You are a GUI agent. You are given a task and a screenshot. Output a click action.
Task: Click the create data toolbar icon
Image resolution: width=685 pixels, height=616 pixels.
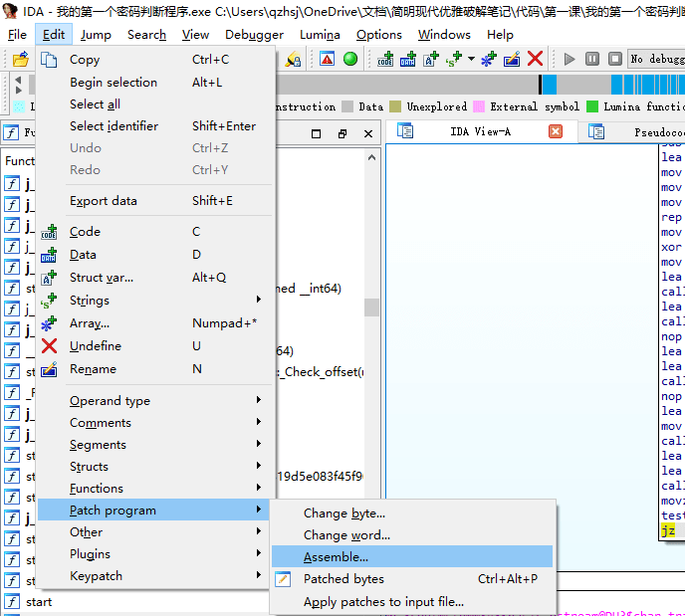coord(408,59)
